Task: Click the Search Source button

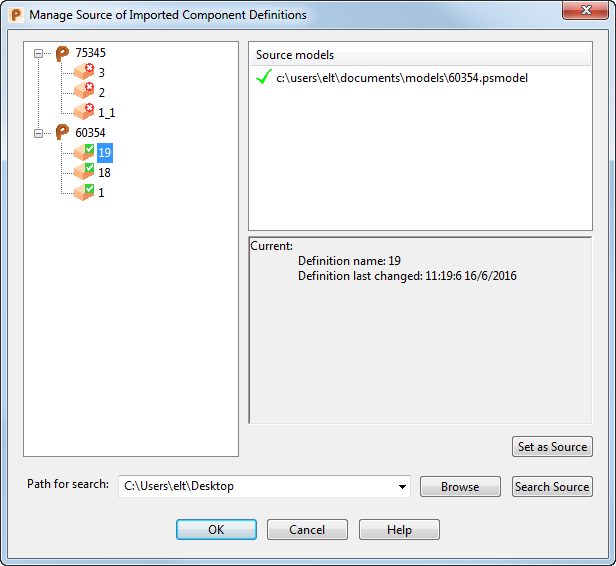Action: coord(552,487)
